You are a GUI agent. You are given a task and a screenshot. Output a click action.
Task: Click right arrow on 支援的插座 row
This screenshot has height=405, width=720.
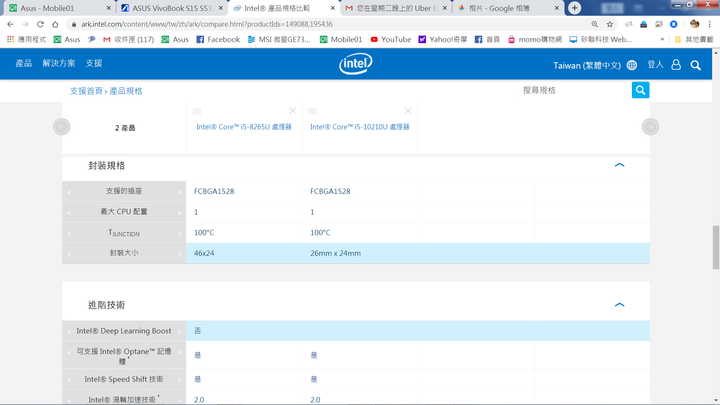tap(180, 191)
